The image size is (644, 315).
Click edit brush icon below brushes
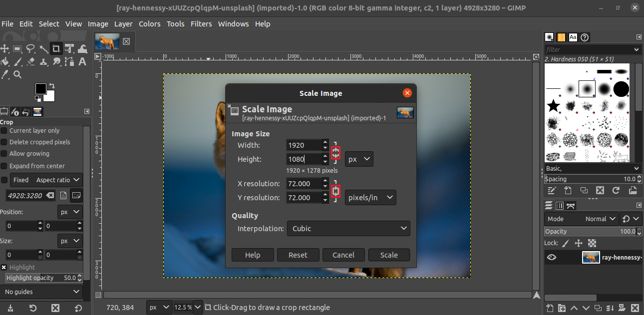552,190
